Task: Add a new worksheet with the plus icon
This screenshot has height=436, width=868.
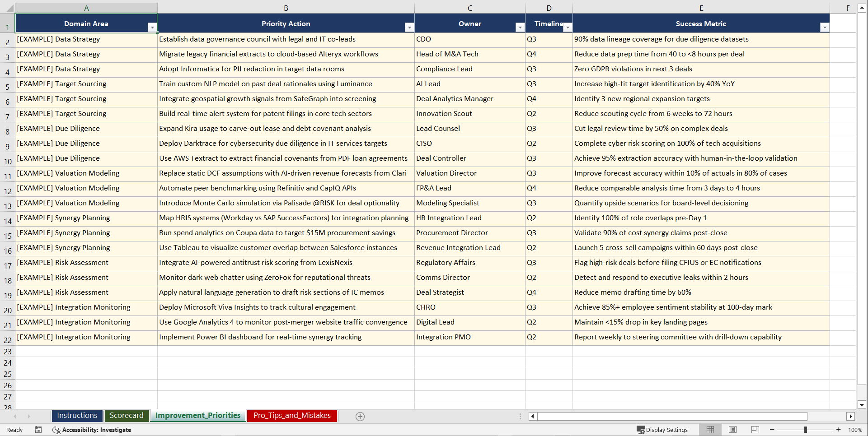Action: pos(360,416)
